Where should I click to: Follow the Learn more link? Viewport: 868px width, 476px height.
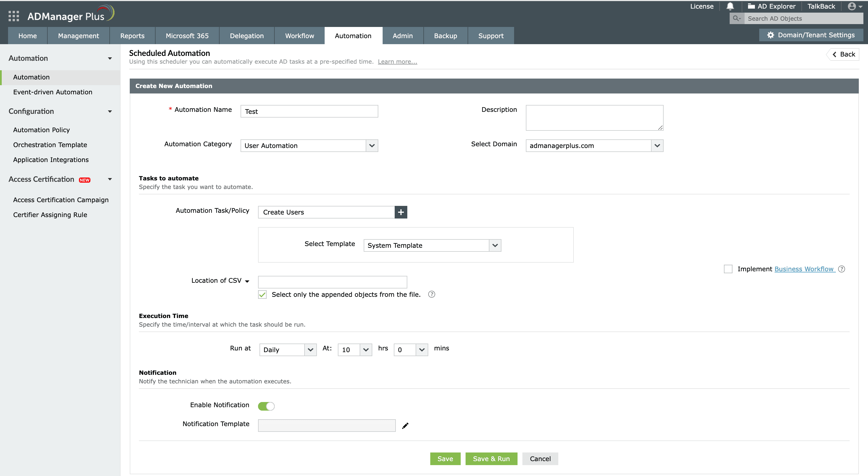point(397,62)
